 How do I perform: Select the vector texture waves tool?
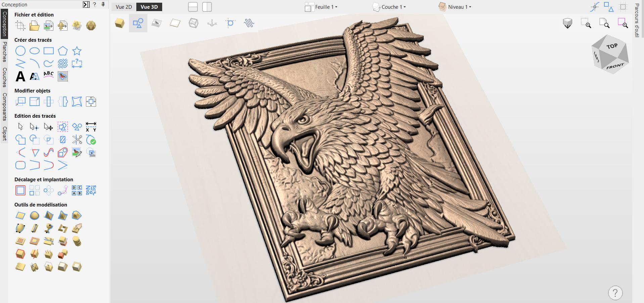(x=63, y=64)
